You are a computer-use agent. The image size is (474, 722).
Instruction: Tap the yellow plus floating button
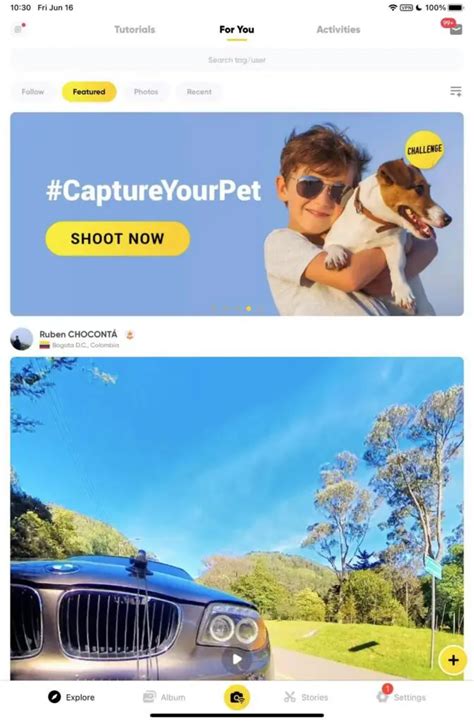tap(453, 660)
